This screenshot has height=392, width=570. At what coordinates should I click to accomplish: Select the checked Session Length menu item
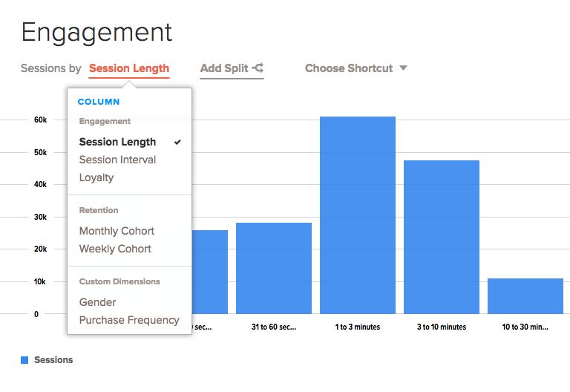[x=117, y=142]
